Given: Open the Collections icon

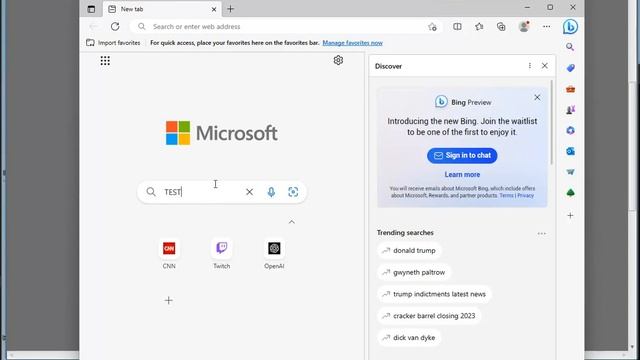Looking at the screenshot, I should pos(501,27).
